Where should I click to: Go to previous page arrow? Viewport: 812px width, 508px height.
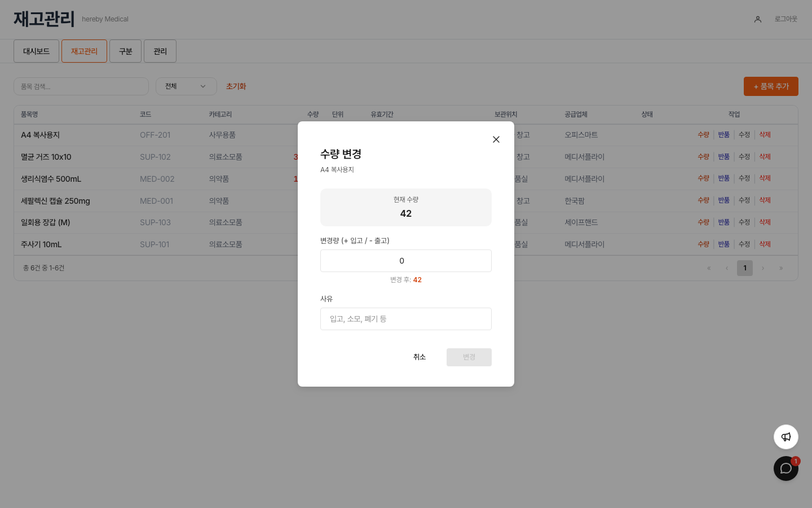coord(727,268)
